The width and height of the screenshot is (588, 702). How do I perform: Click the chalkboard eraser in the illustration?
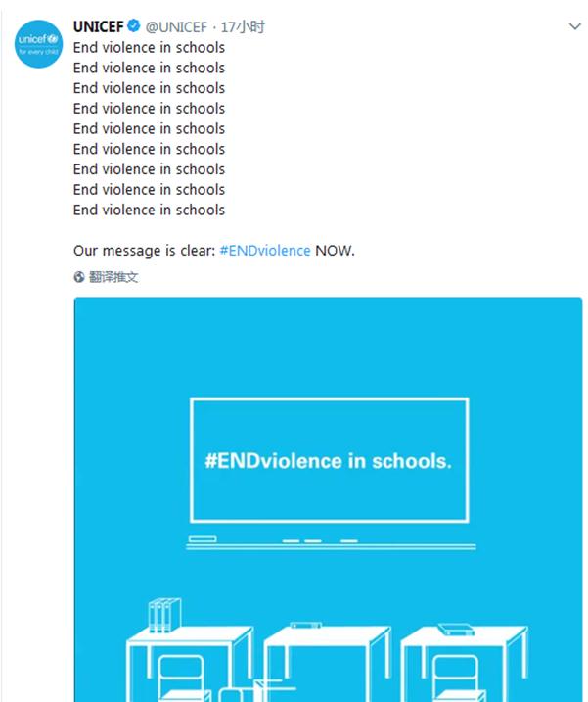[203, 539]
